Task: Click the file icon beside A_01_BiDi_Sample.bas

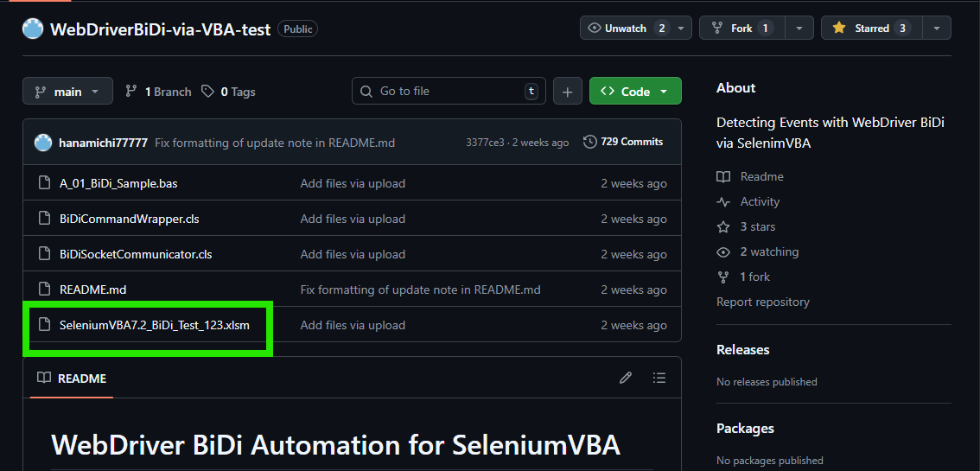Action: [x=44, y=184]
